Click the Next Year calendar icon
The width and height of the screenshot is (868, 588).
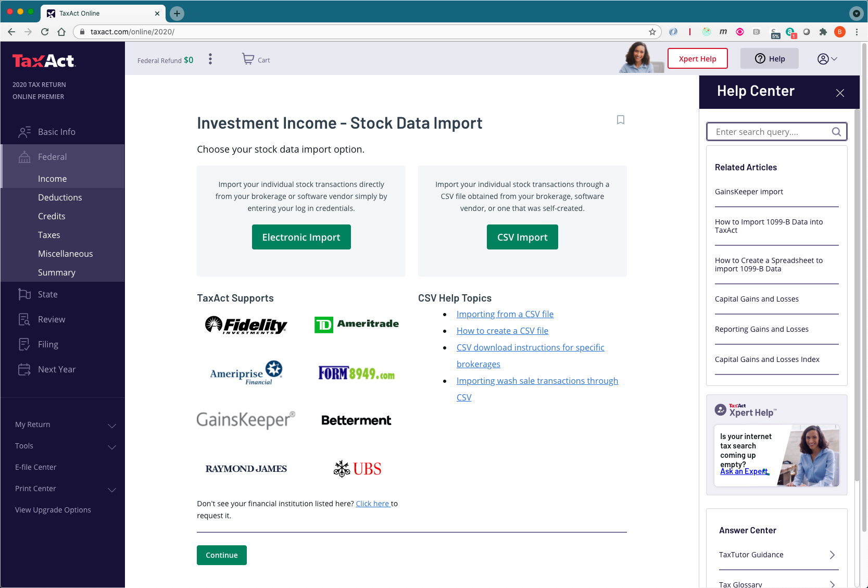[x=24, y=369]
